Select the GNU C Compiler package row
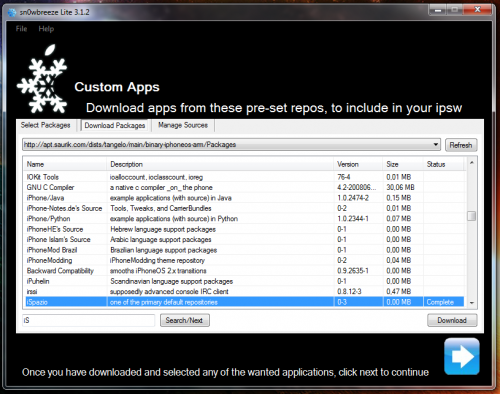The image size is (500, 394). pyautogui.click(x=245, y=187)
